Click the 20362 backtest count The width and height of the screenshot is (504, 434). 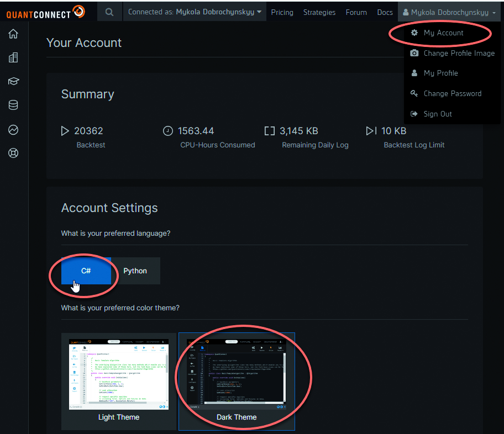[x=88, y=131]
